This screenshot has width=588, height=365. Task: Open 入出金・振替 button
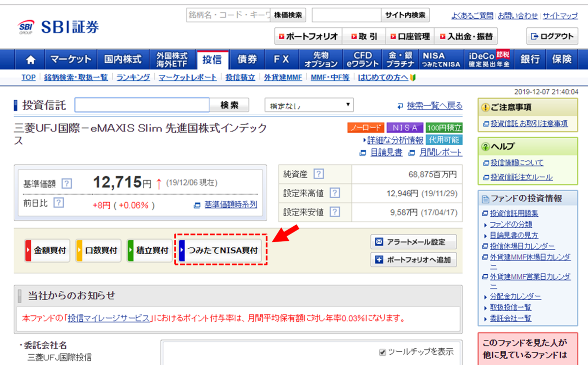(x=466, y=36)
